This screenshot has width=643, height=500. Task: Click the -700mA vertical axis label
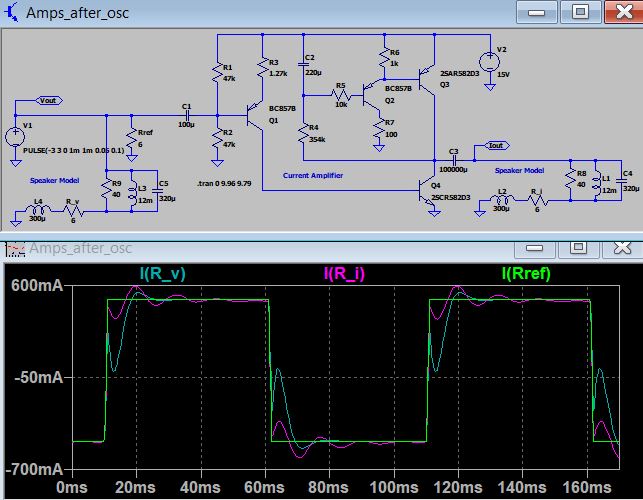pos(34,469)
